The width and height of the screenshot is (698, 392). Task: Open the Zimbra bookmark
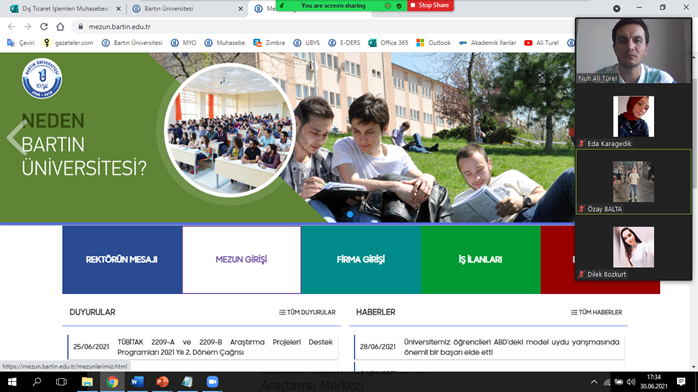tap(269, 43)
